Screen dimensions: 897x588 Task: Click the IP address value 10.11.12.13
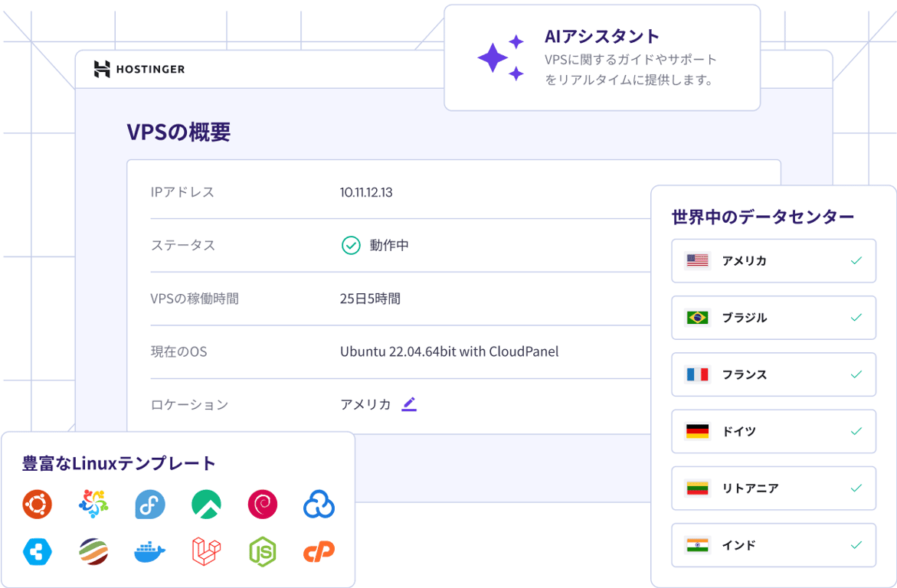click(x=366, y=192)
